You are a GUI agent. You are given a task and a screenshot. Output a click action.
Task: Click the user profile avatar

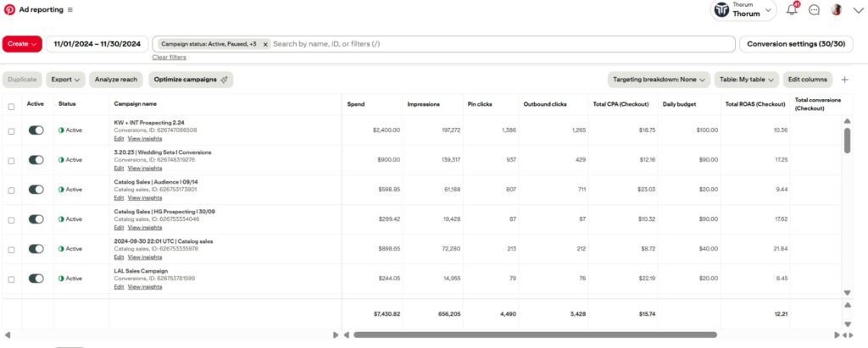[836, 10]
